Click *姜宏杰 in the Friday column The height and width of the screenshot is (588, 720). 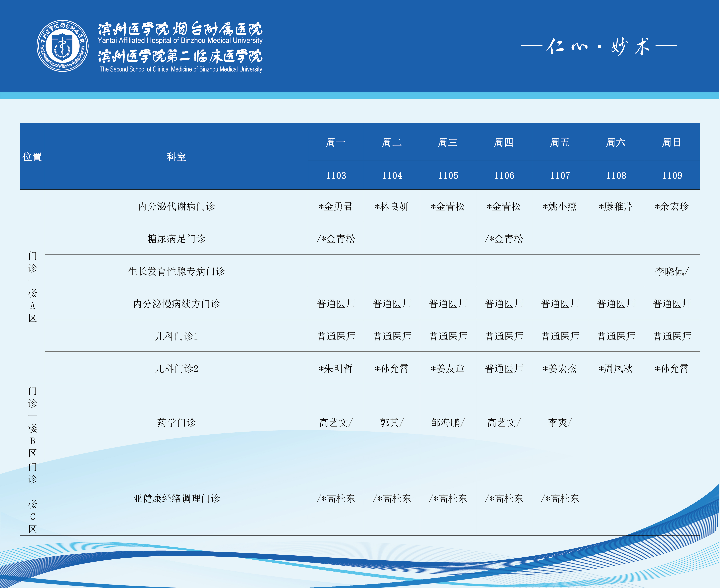pos(559,368)
